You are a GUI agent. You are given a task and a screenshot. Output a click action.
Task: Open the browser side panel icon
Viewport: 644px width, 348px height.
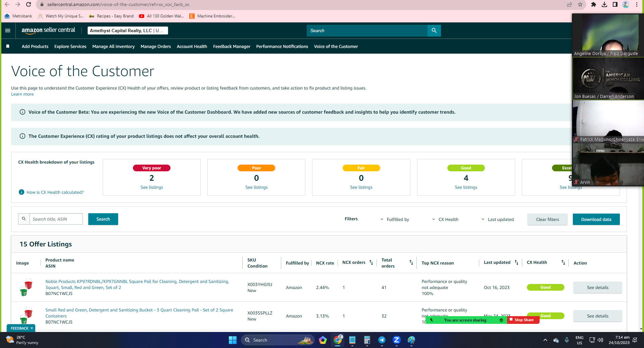[x=615, y=4]
